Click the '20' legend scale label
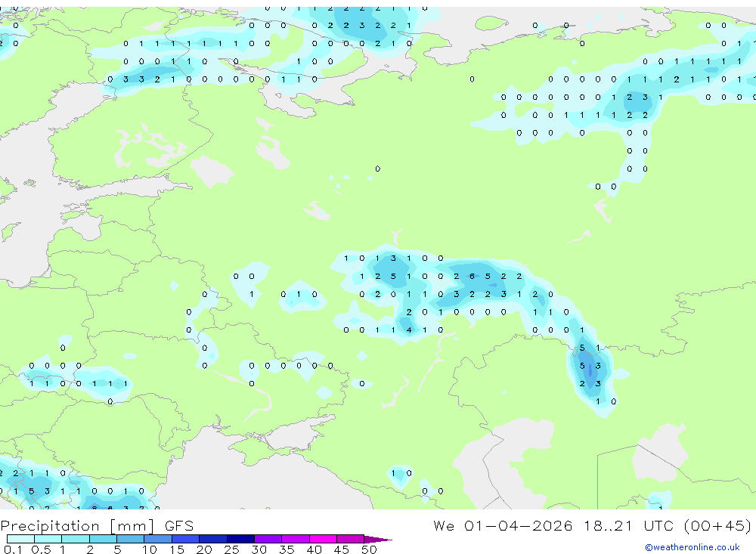 click(204, 549)
